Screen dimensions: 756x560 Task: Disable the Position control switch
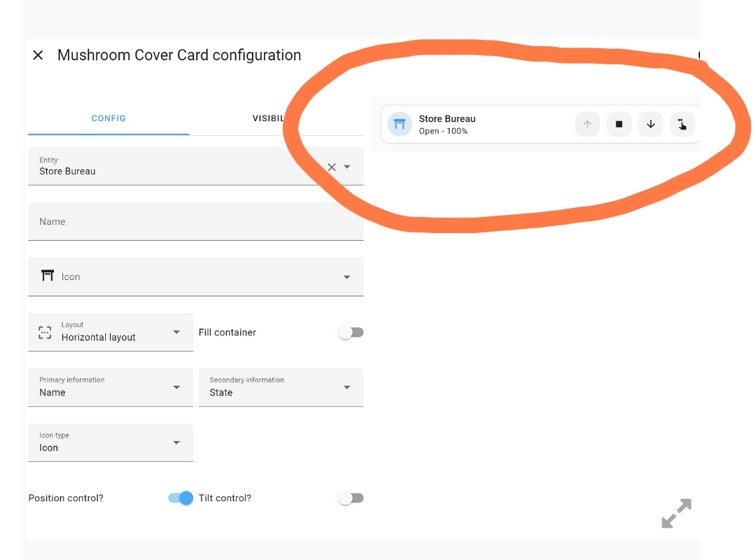[181, 498]
